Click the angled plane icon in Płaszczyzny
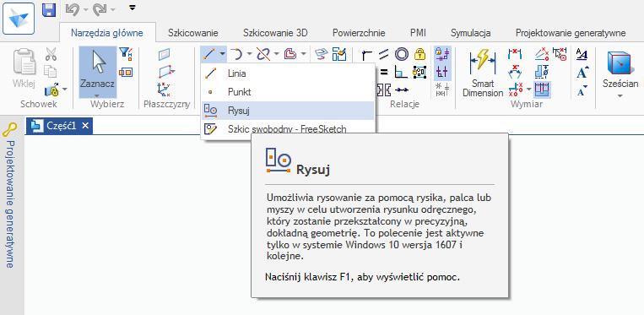This screenshot has width=644, height=315. (165, 73)
